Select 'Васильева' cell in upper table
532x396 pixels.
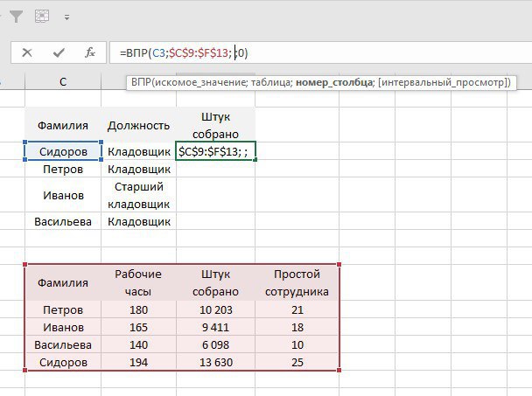pyautogui.click(x=63, y=221)
